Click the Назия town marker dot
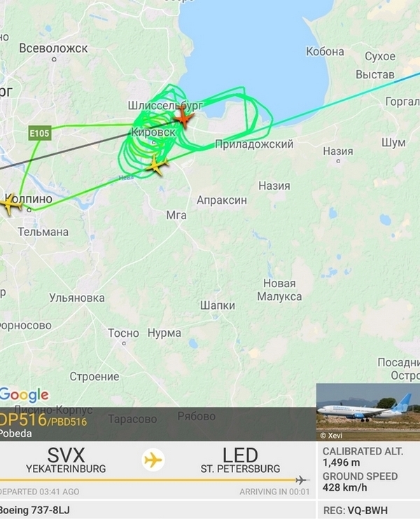 tap(338, 161)
